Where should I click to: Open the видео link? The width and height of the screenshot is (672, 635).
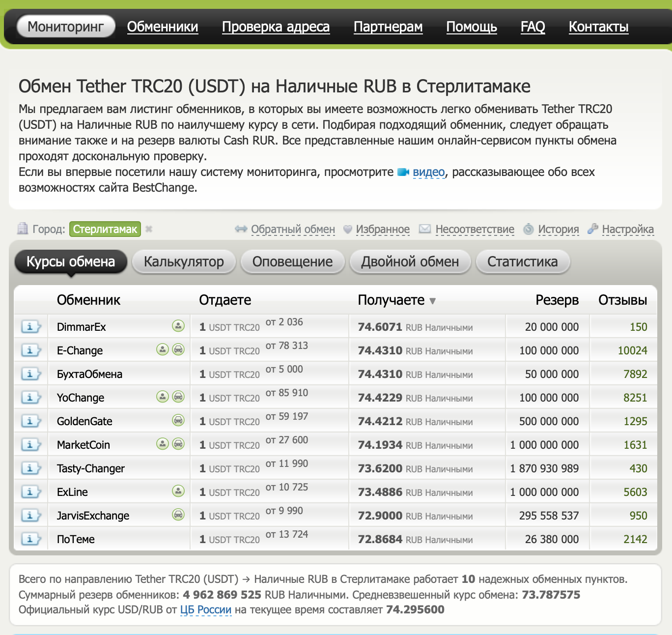pyautogui.click(x=429, y=172)
